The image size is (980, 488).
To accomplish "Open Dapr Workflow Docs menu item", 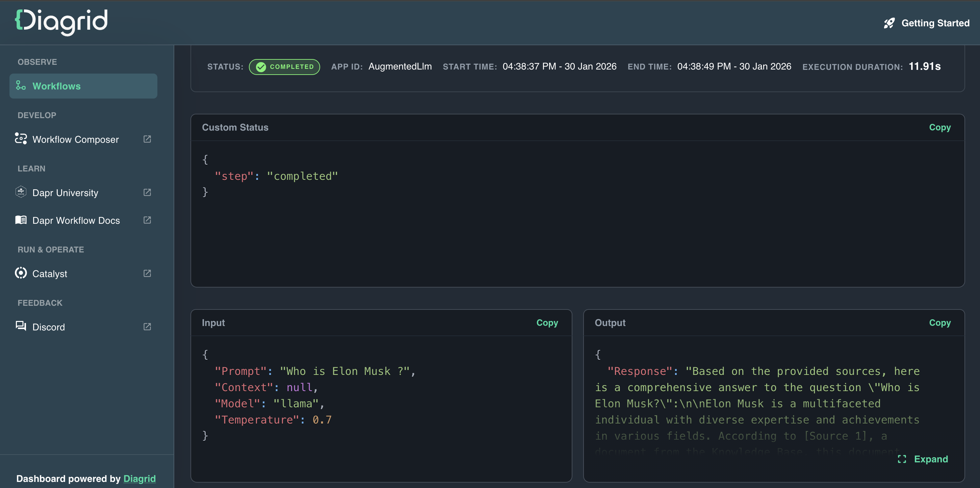I will pyautogui.click(x=76, y=220).
